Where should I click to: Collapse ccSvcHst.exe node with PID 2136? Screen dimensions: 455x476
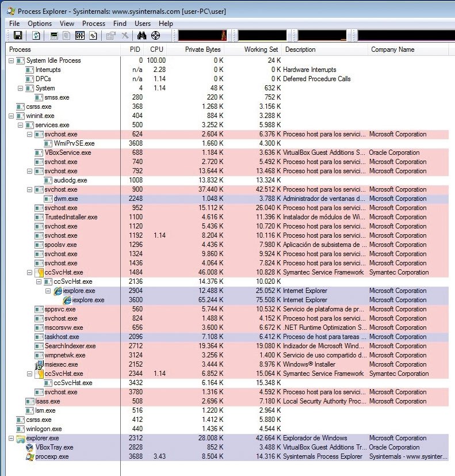[x=39, y=281]
